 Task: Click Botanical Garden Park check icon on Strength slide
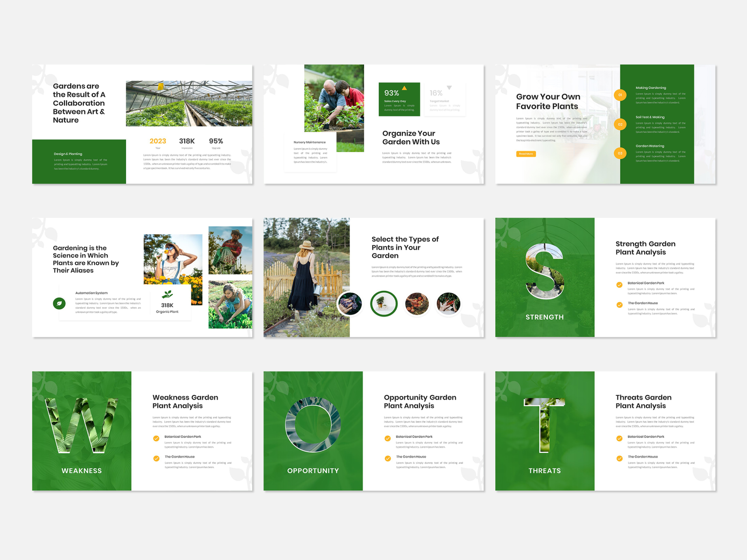619,285
